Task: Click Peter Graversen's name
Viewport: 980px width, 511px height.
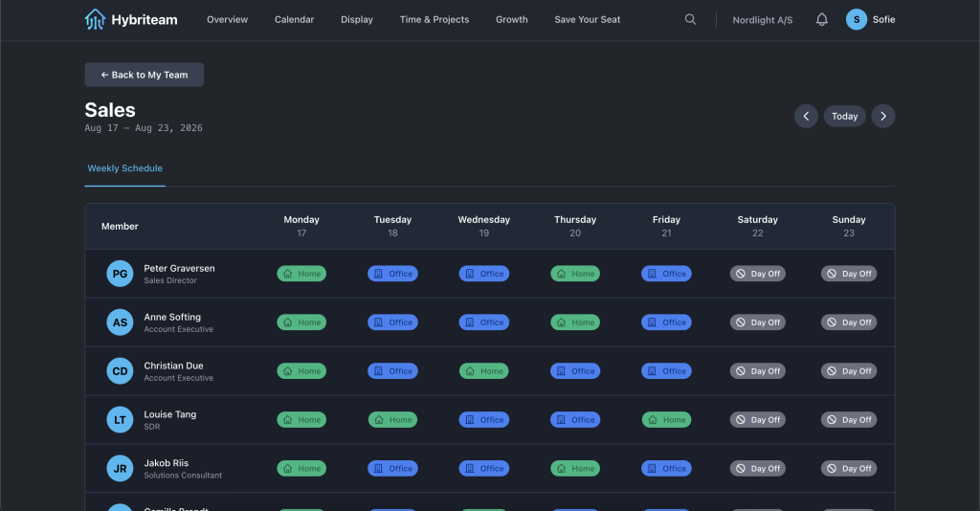Action: 179,268
